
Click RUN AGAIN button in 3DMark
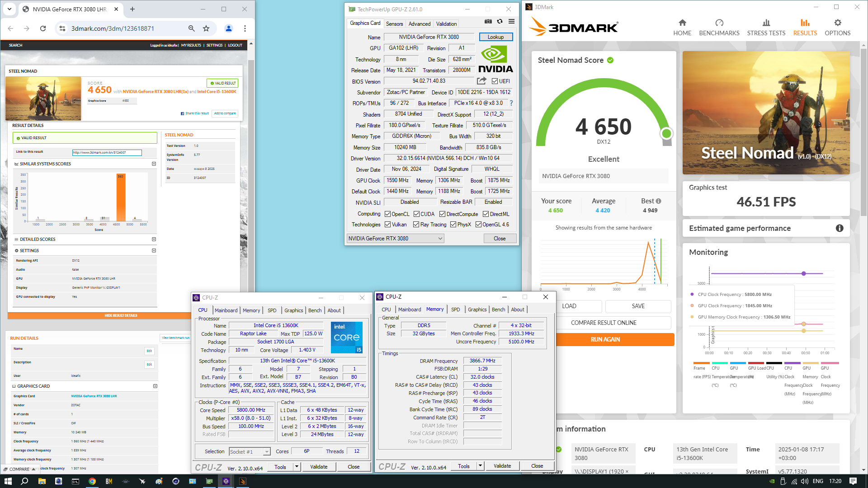coord(605,340)
